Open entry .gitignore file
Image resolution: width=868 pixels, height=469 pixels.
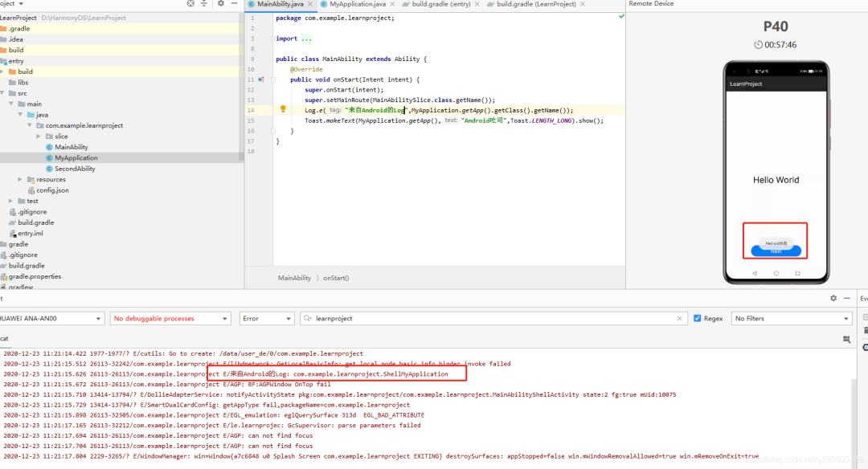click(31, 212)
